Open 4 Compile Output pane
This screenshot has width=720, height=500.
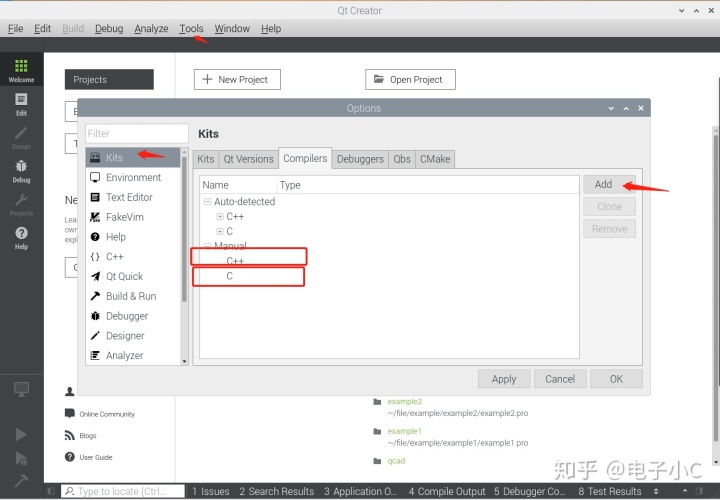point(447,491)
